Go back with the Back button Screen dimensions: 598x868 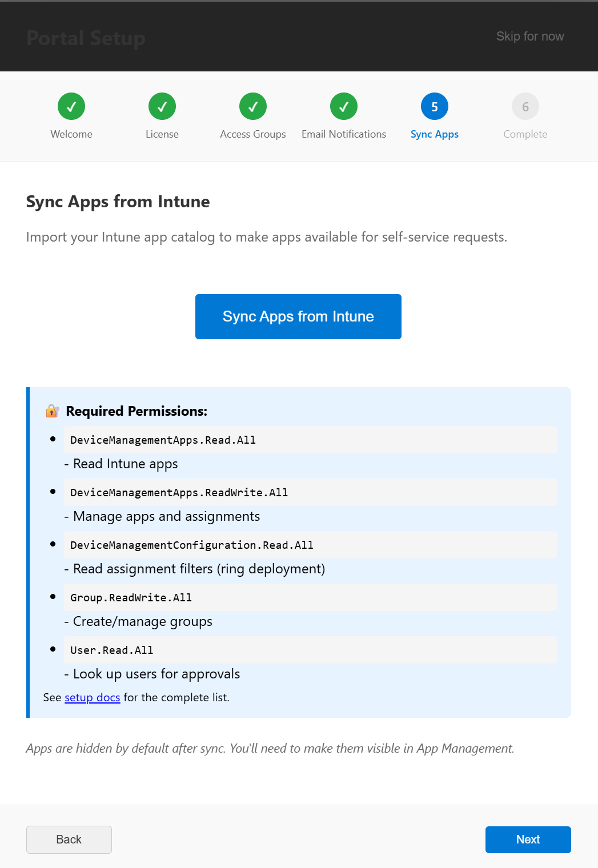tap(69, 839)
